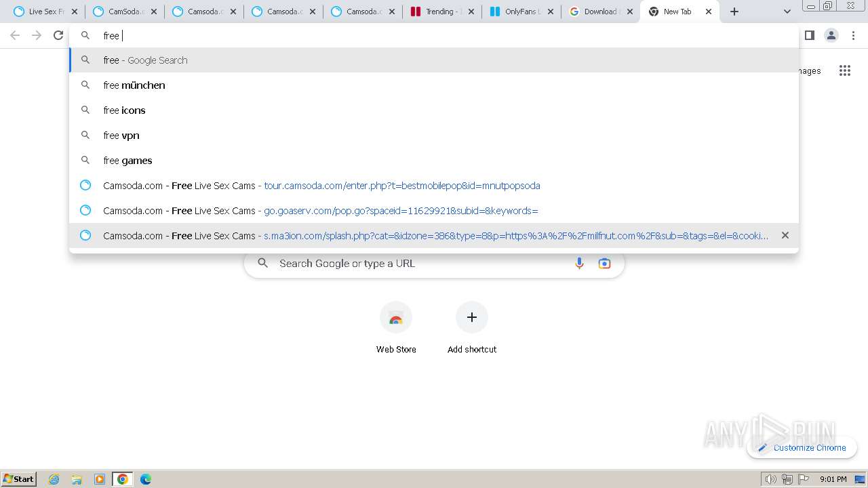Open the Chrome profile avatar

(x=831, y=35)
